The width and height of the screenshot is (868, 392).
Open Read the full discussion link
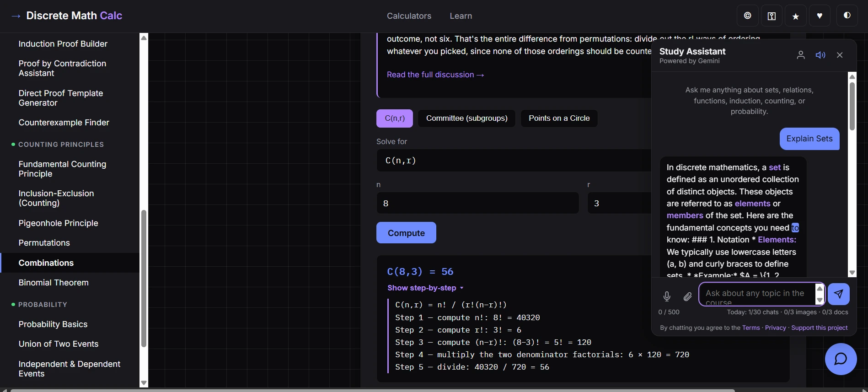(x=435, y=75)
